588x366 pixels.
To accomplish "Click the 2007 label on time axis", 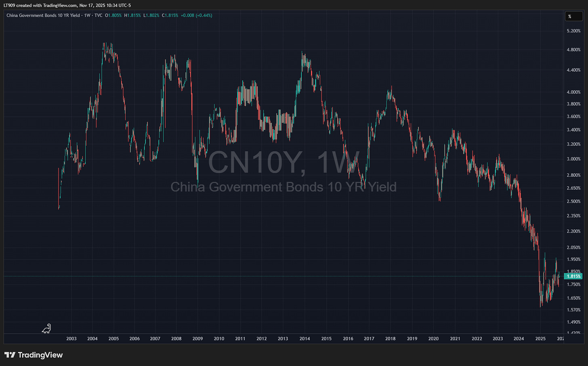I will click(x=155, y=339).
